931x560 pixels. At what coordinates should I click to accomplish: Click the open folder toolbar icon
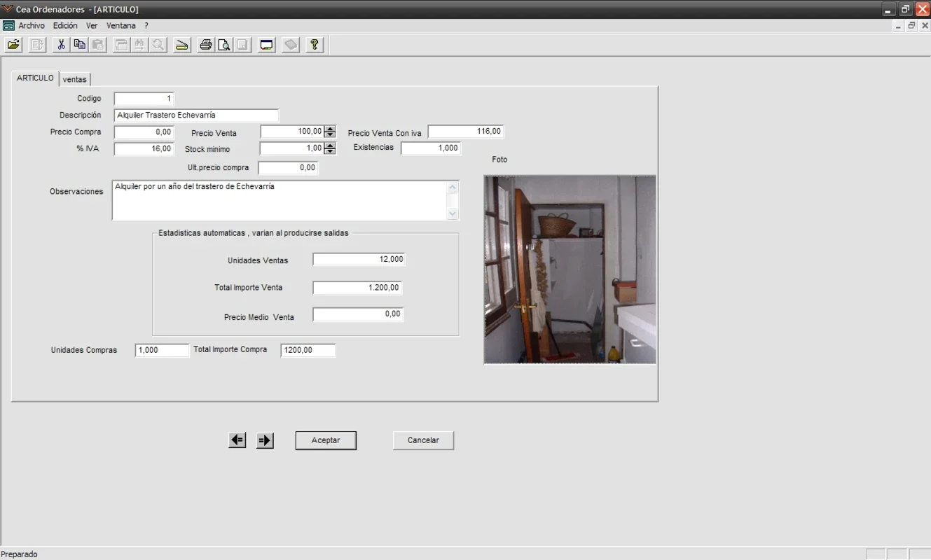pos(13,45)
